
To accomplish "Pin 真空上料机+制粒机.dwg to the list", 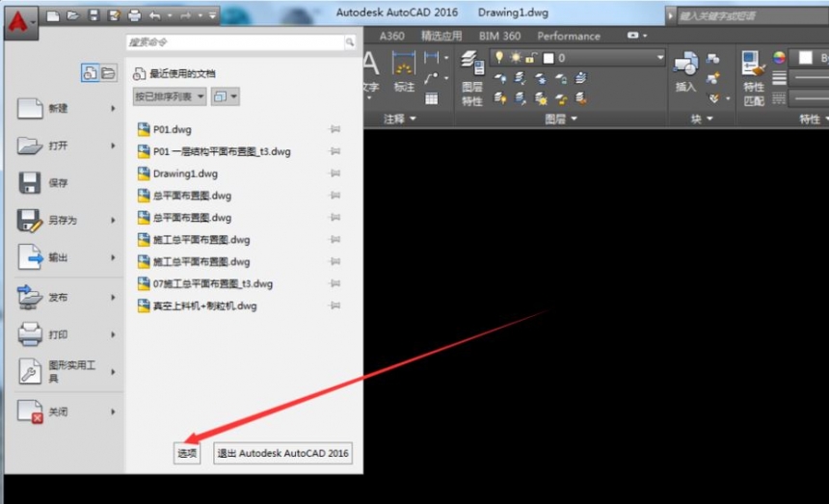I will 334,305.
